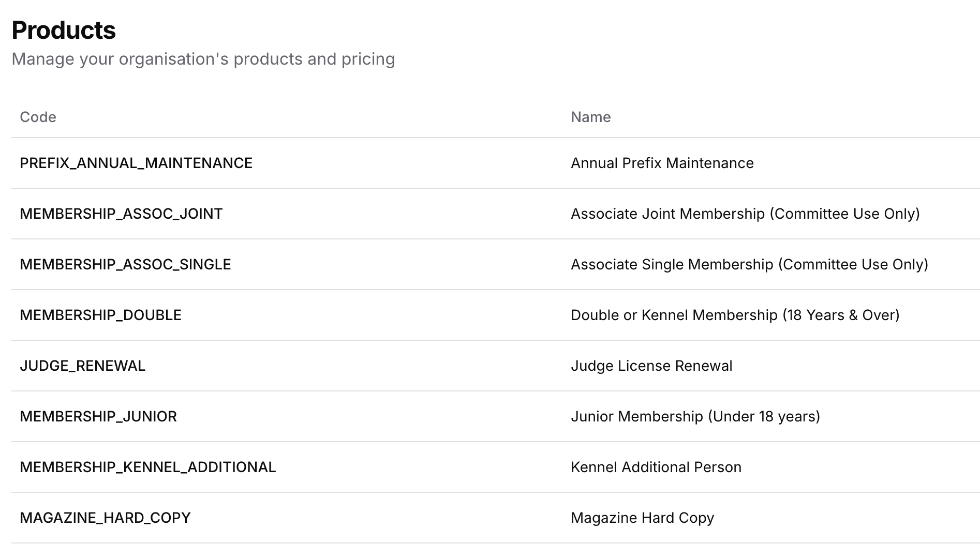Image resolution: width=980 pixels, height=544 pixels.
Task: Sort the table by the Code column
Action: coord(38,117)
